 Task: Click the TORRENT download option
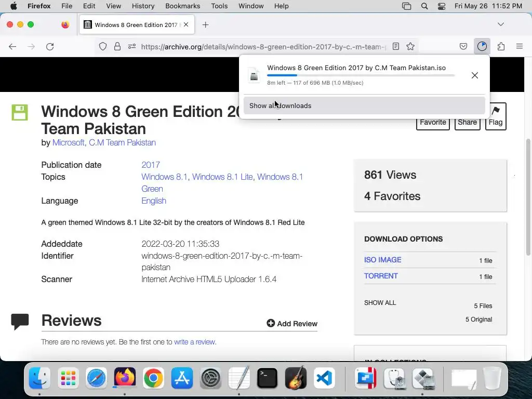point(381,276)
